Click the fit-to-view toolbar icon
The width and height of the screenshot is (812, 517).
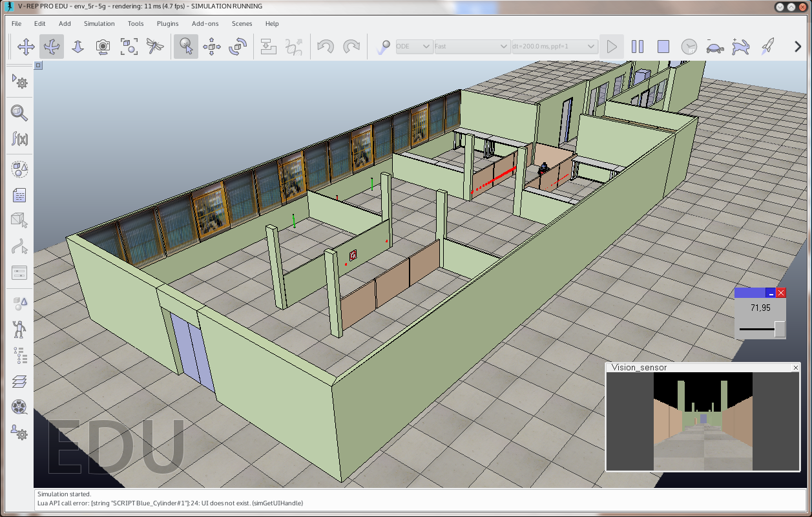point(129,47)
